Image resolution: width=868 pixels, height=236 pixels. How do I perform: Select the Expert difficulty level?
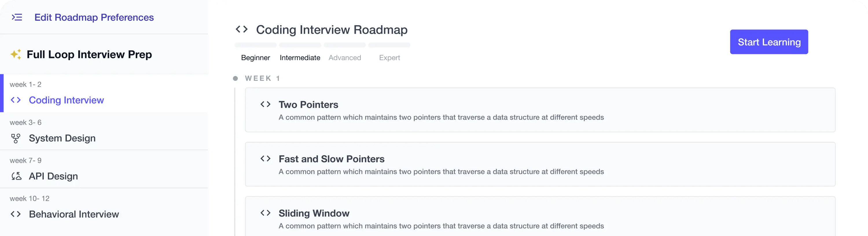[389, 58]
